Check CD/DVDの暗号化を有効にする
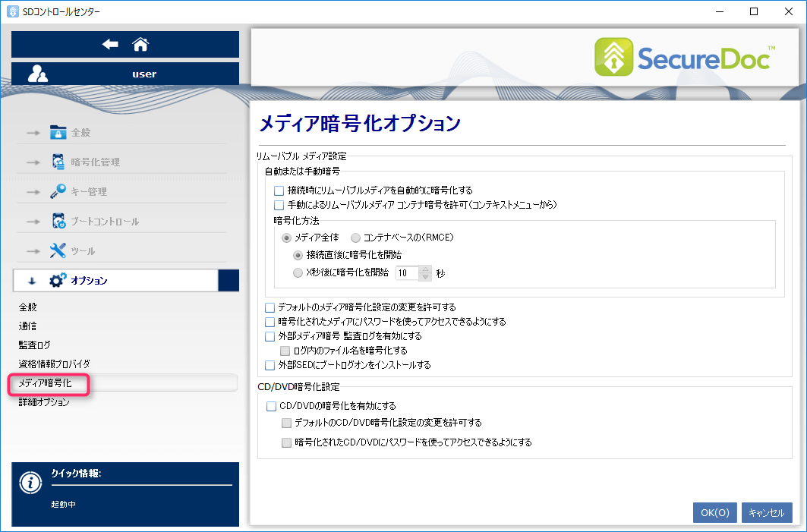Screen dimensions: 807x532 point(271,407)
